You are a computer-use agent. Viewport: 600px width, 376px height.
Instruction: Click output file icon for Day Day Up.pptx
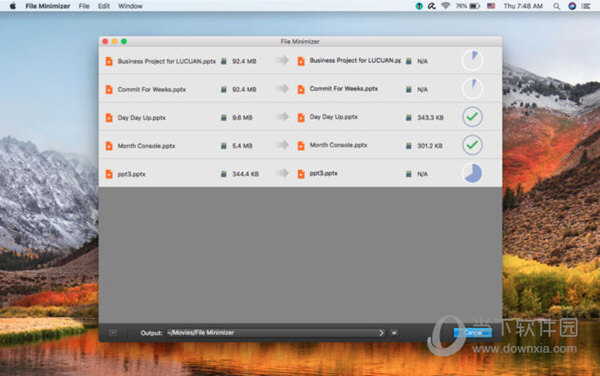pos(301,118)
